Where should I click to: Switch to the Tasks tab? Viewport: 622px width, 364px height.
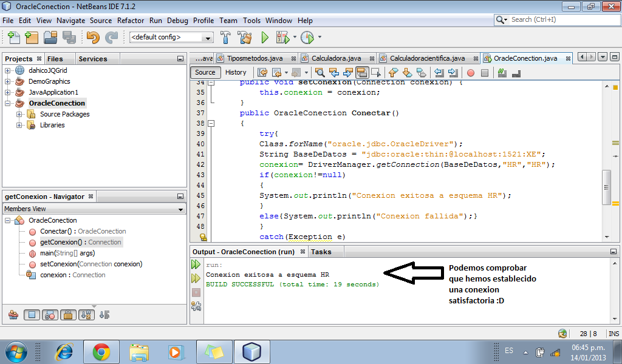[321, 251]
